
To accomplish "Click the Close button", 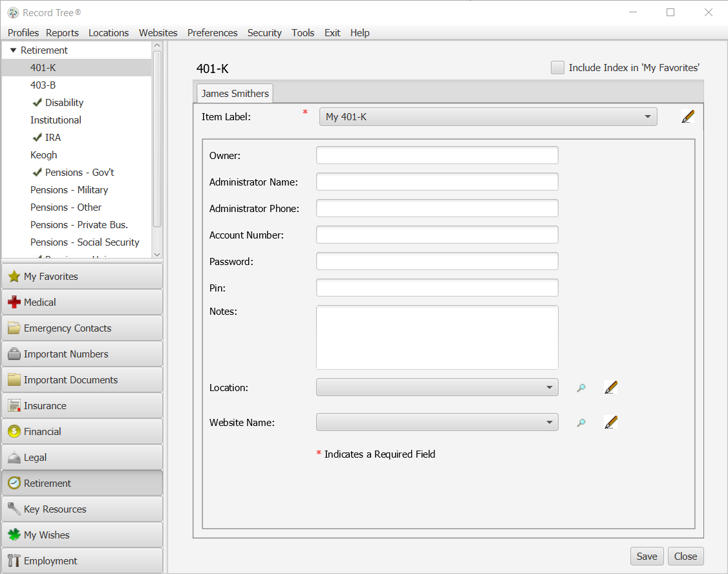I will [685, 556].
